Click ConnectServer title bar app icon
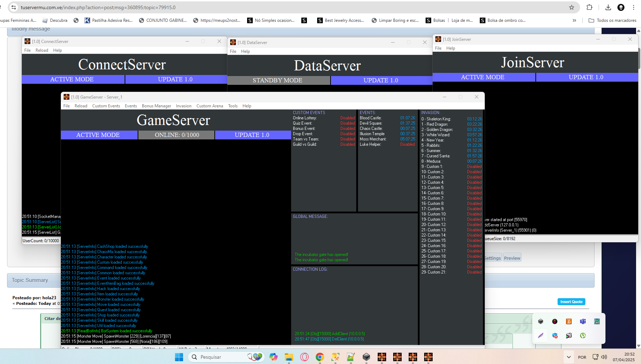Image resolution: width=641 pixels, height=364 pixels. [x=27, y=41]
